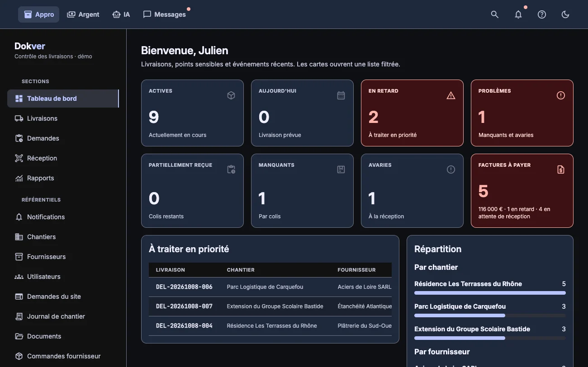588x367 pixels.
Task: Switch to the Argent tab
Action: [x=83, y=14]
